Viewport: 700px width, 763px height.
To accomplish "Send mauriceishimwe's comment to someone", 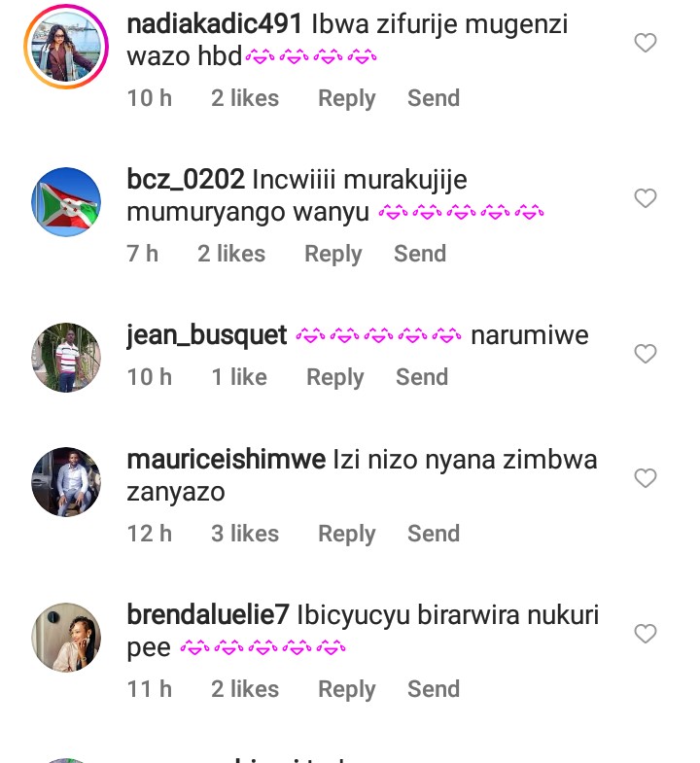I will coord(434,534).
